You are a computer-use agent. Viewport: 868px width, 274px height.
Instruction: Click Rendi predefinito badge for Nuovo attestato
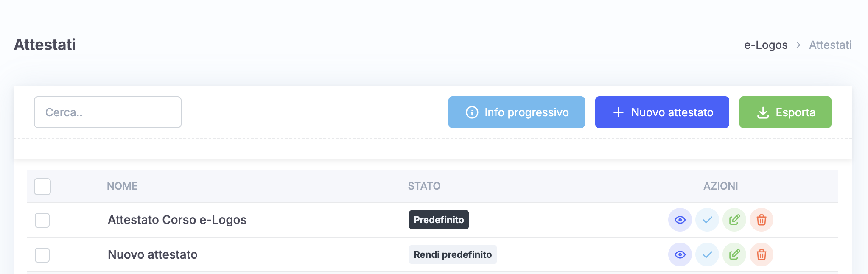coord(453,254)
